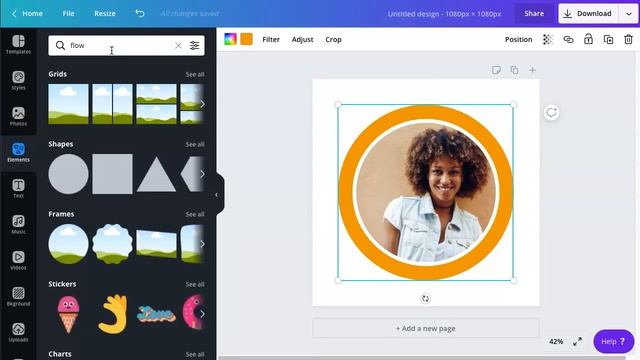Click the lock icon in toolbar
640x360 pixels.
[588, 40]
